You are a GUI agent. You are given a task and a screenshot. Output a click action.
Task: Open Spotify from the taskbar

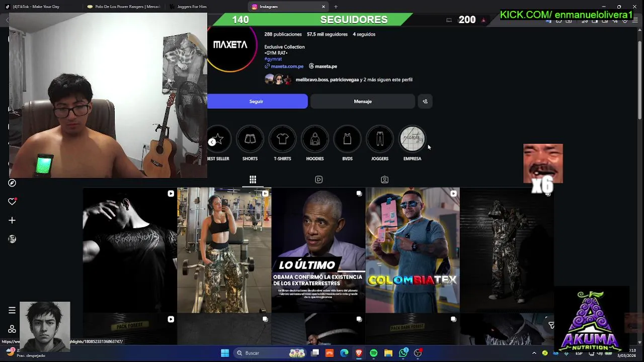[373, 353]
